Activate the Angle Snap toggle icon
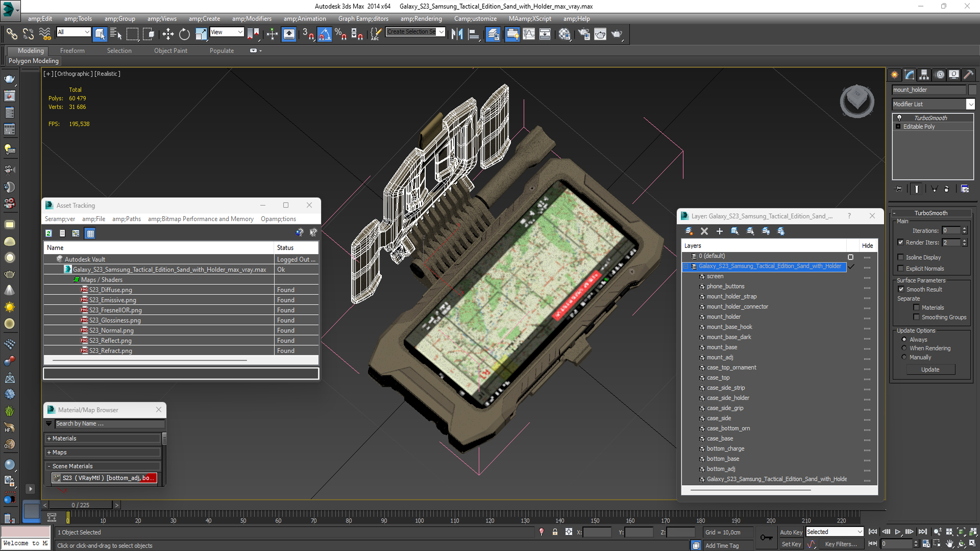The height and width of the screenshot is (551, 980). (x=325, y=34)
